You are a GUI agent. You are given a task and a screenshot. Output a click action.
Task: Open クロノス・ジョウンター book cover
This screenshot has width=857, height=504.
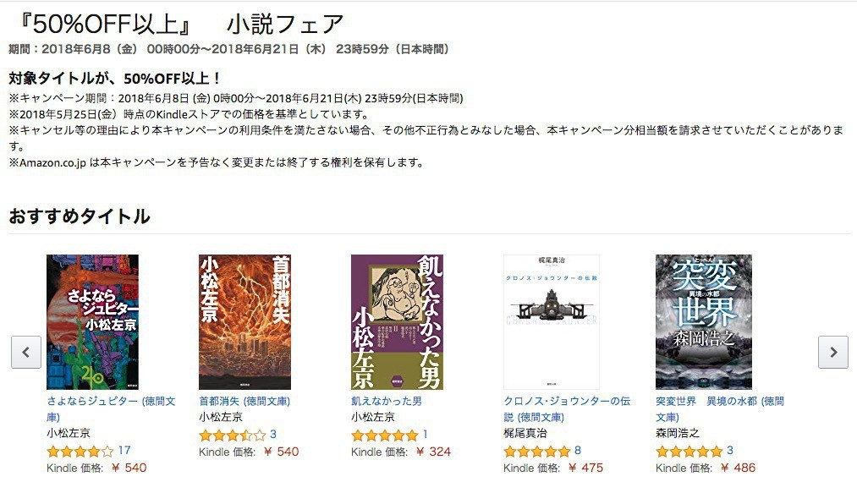point(551,322)
